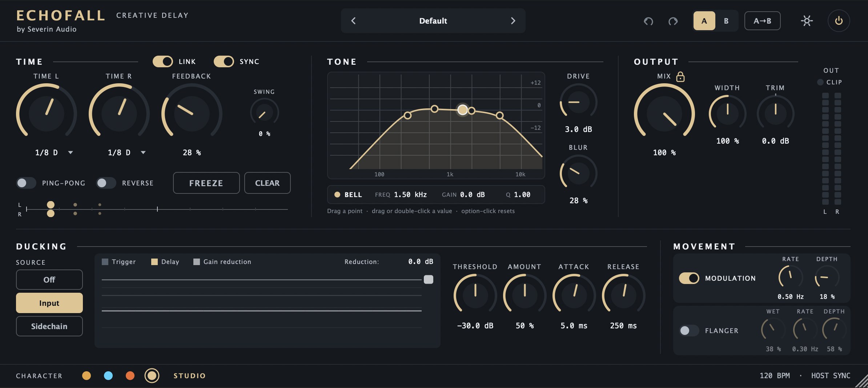Click the FEEDBACK knob

[x=192, y=114]
